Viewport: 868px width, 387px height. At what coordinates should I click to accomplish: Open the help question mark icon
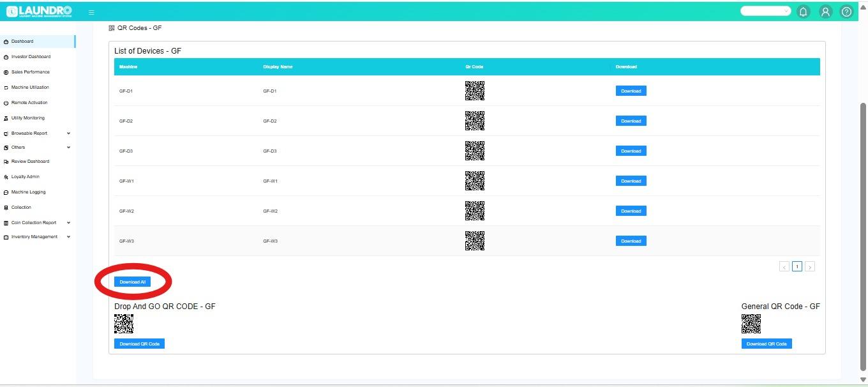coord(846,11)
